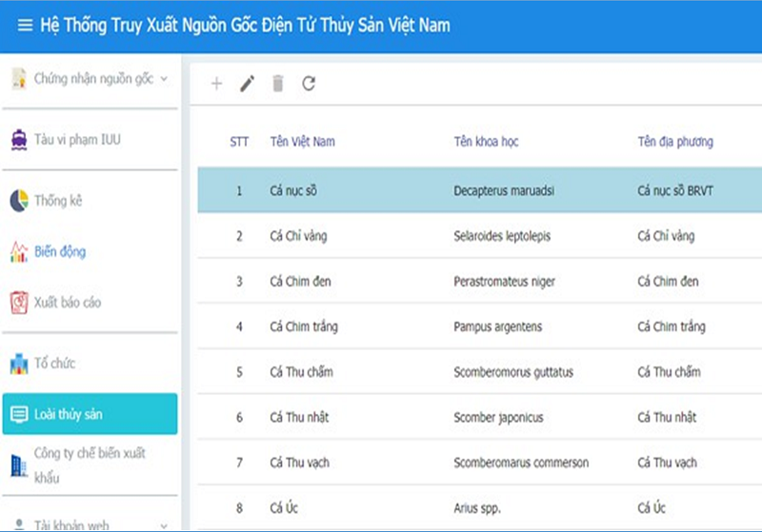Sort by Tên Việt Nam column header
Image resolution: width=762 pixels, height=532 pixels.
[x=302, y=142]
